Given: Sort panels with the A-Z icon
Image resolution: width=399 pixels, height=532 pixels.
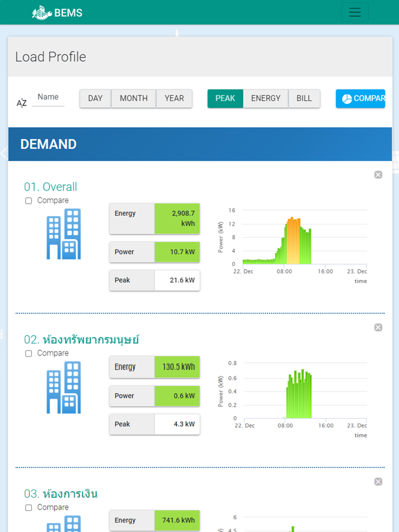Looking at the screenshot, I should (x=22, y=103).
